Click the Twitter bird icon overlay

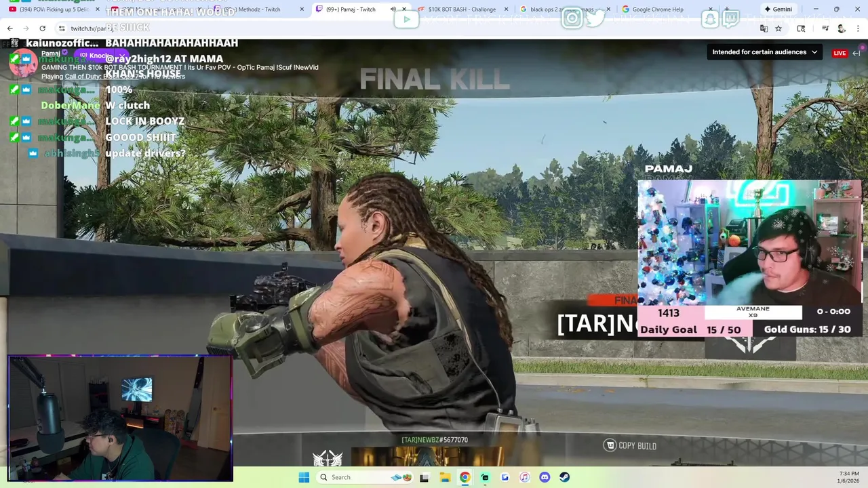(595, 18)
